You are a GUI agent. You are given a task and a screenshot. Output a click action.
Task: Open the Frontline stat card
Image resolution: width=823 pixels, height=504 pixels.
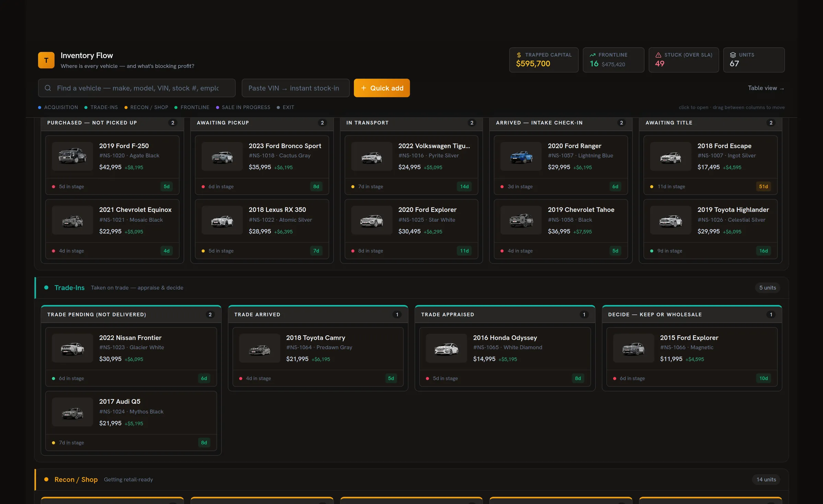coord(613,60)
